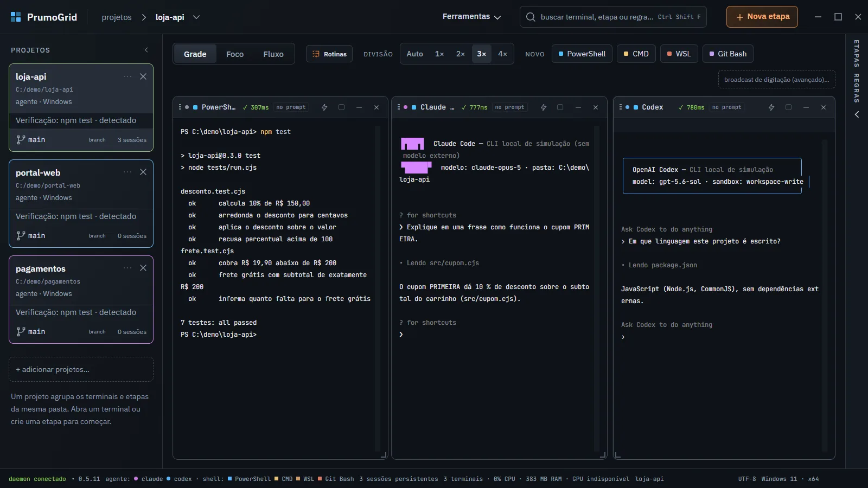This screenshot has width=868, height=488.
Task: Toggle the square checkbox in PowerShell pane
Action: [341, 107]
